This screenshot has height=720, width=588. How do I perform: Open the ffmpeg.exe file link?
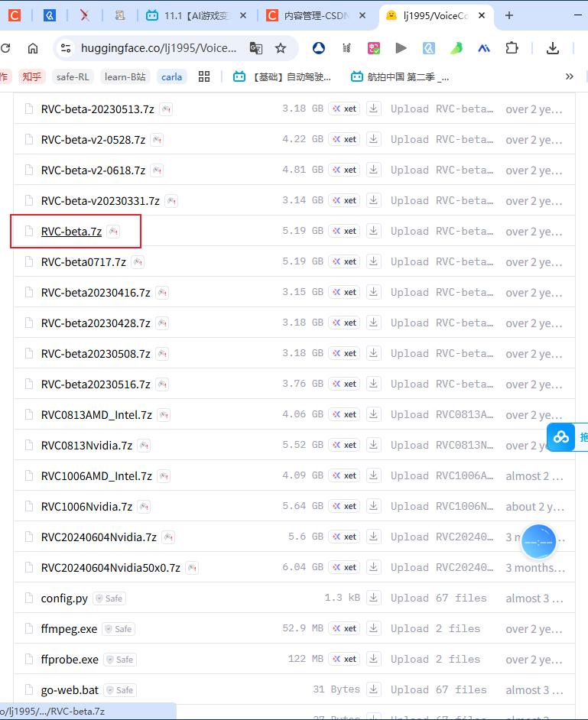tap(69, 628)
